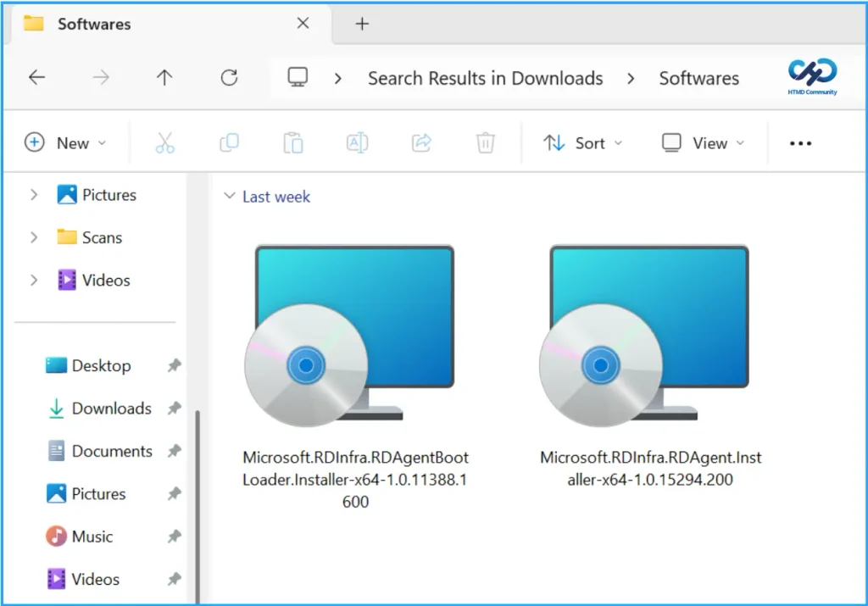868x606 pixels.
Task: Click file name Microsoft.RDInfra.RDAgent.Installer-x64-1.0.15294.200
Action: [650, 468]
